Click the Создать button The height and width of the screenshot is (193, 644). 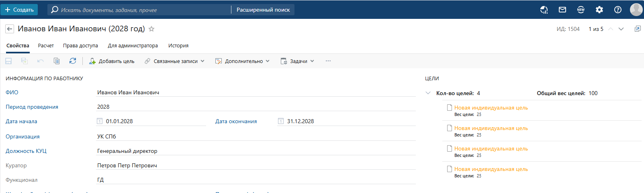[x=19, y=10]
